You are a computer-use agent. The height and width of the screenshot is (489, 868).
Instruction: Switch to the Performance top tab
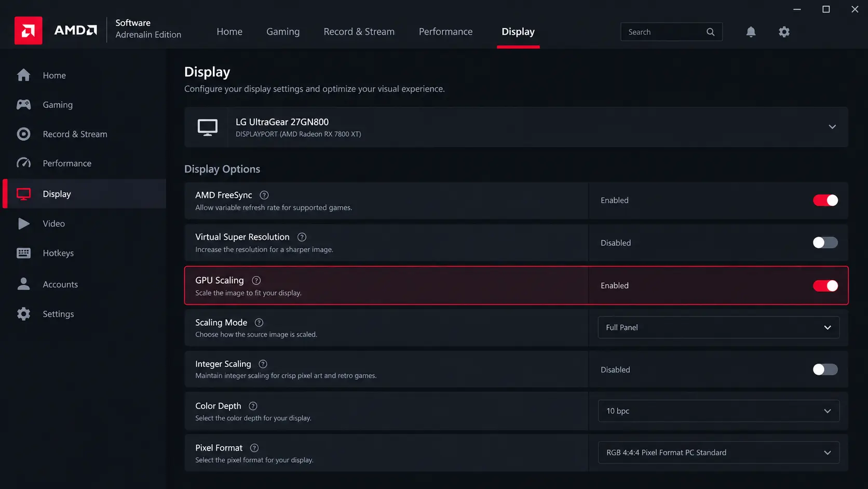[x=445, y=32]
